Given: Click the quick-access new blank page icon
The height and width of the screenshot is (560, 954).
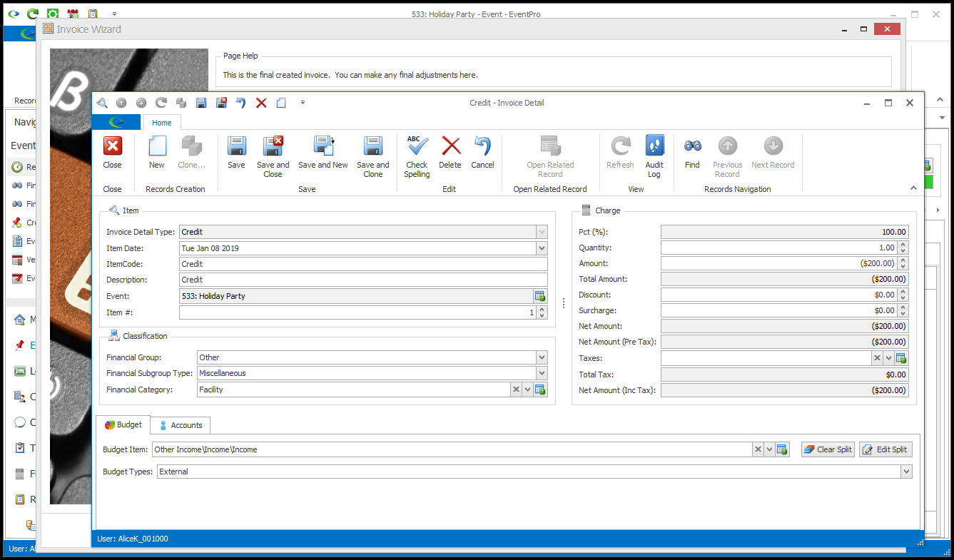Looking at the screenshot, I should [x=281, y=103].
